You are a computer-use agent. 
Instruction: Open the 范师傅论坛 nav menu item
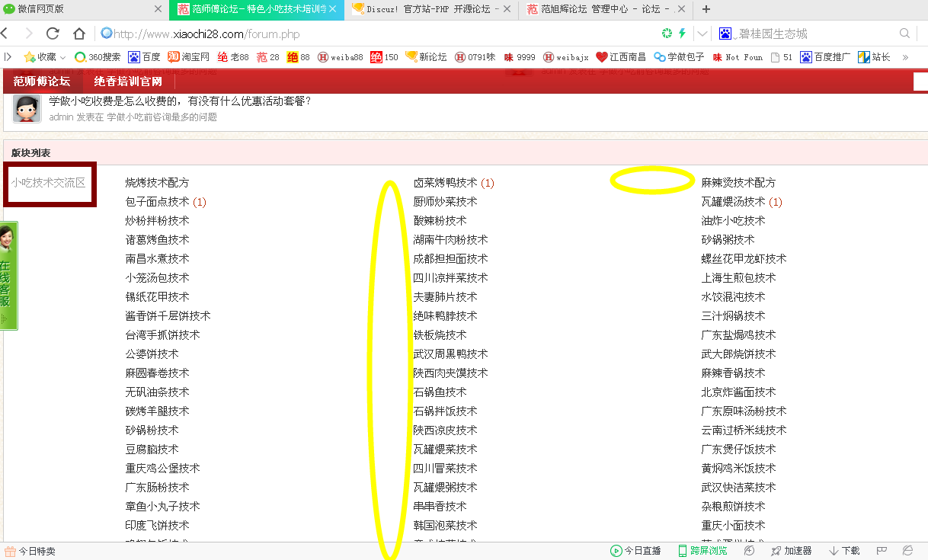tap(42, 82)
